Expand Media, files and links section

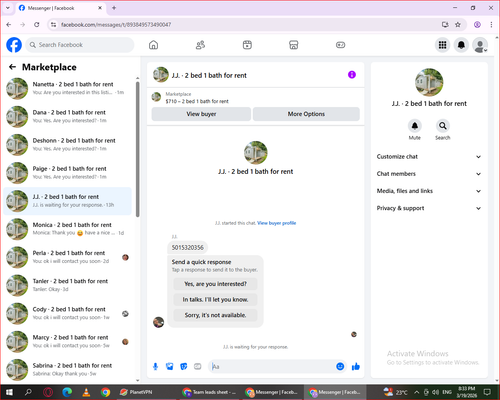point(429,191)
